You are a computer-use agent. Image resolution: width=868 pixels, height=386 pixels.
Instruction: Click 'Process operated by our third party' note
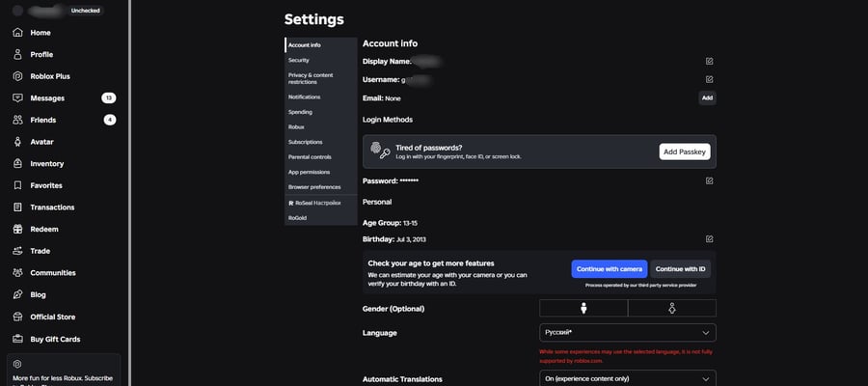pyautogui.click(x=641, y=286)
